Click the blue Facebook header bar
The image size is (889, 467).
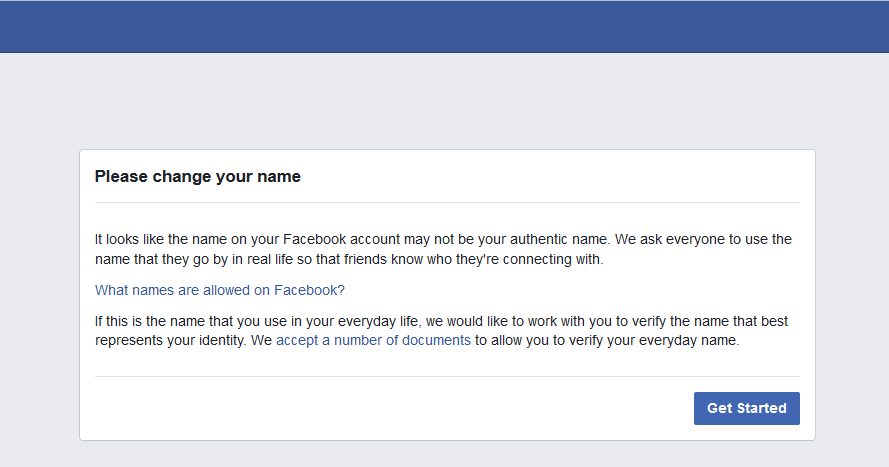tap(444, 27)
